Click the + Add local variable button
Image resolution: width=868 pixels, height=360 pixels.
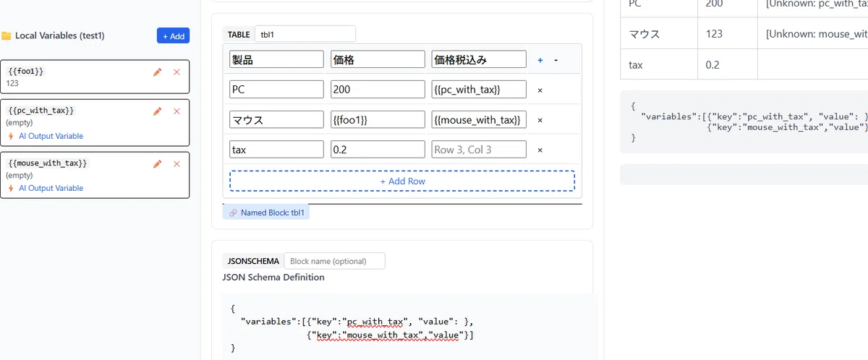coord(173,35)
